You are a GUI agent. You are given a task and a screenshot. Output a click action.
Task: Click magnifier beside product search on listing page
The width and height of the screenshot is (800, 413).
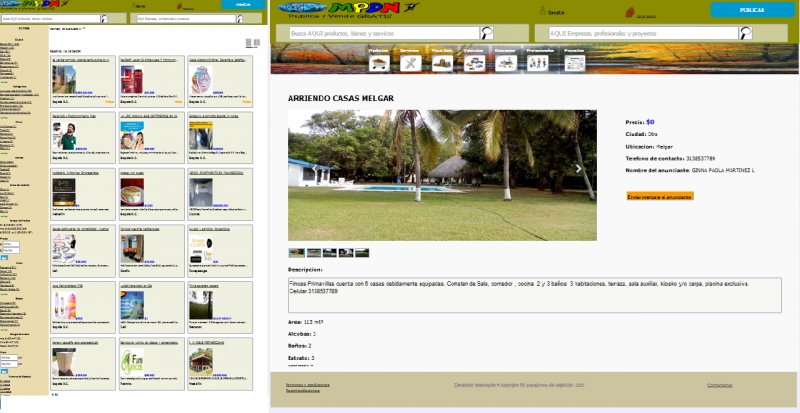coord(104,18)
